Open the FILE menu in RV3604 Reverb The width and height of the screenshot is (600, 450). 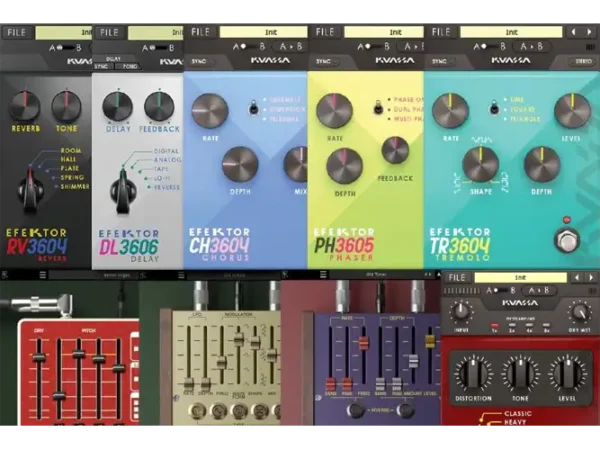[x=17, y=33]
